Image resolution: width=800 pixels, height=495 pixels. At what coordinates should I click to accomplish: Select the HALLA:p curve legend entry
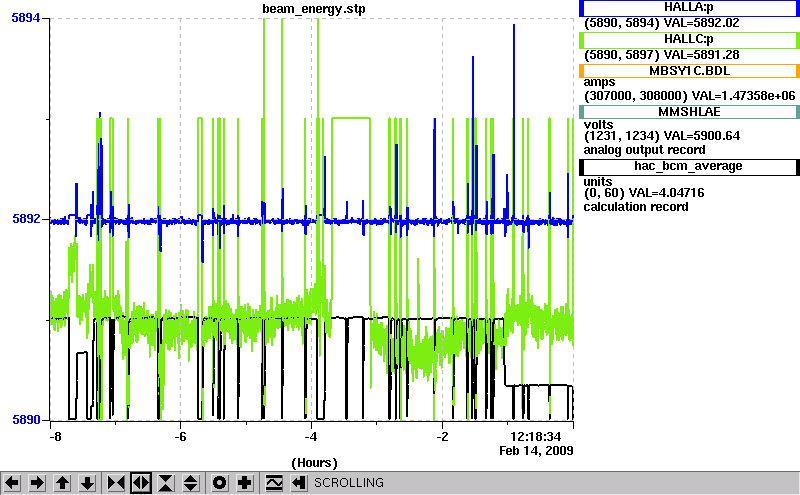[689, 8]
